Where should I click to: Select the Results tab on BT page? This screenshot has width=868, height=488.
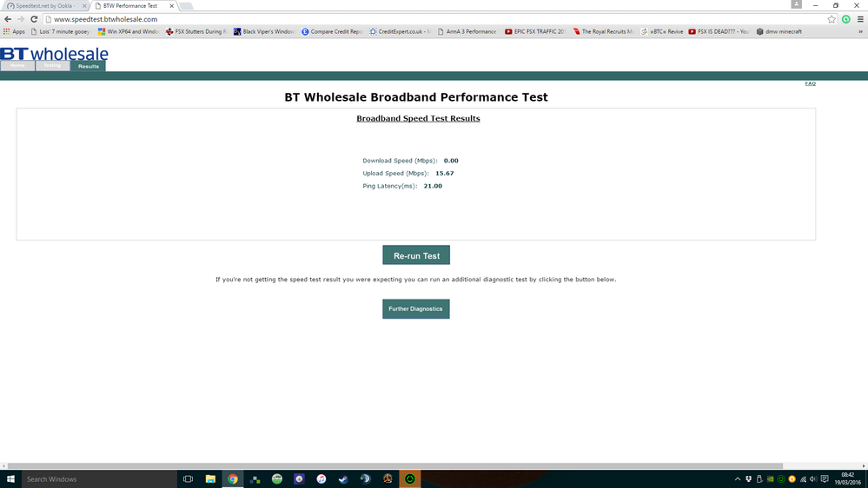coord(88,66)
